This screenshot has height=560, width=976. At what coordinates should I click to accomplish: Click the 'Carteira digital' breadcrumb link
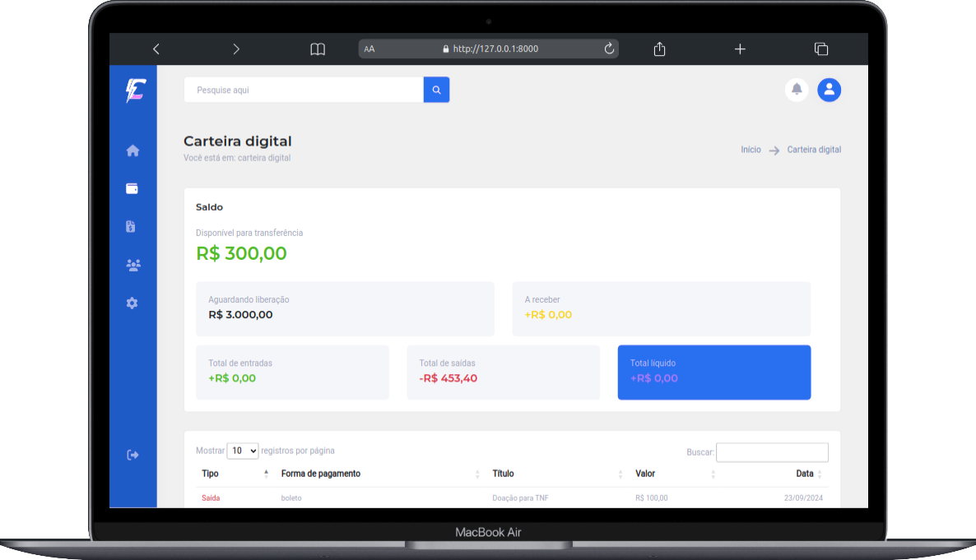pos(814,150)
